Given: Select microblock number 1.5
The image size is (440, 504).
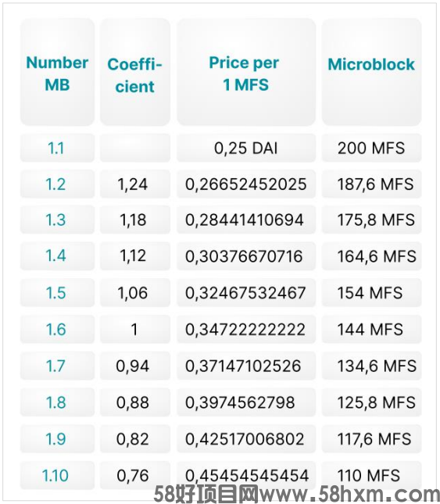Looking at the screenshot, I should click(x=57, y=292).
